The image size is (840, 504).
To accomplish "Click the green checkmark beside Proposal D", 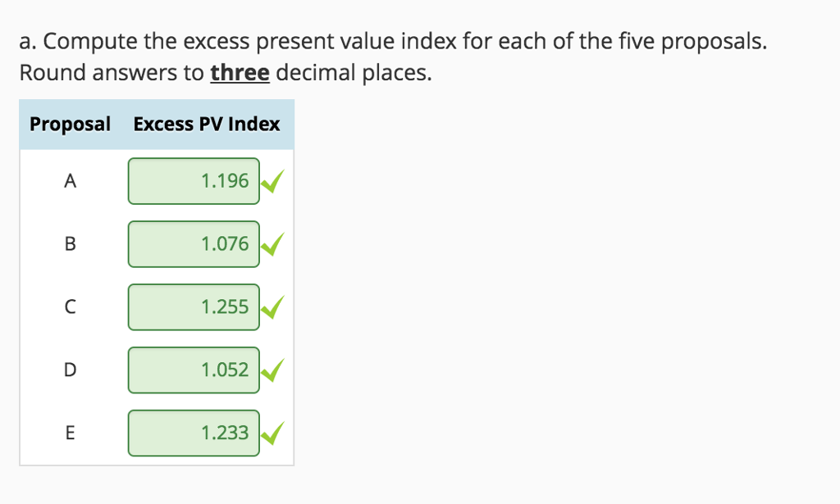I will tap(274, 370).
